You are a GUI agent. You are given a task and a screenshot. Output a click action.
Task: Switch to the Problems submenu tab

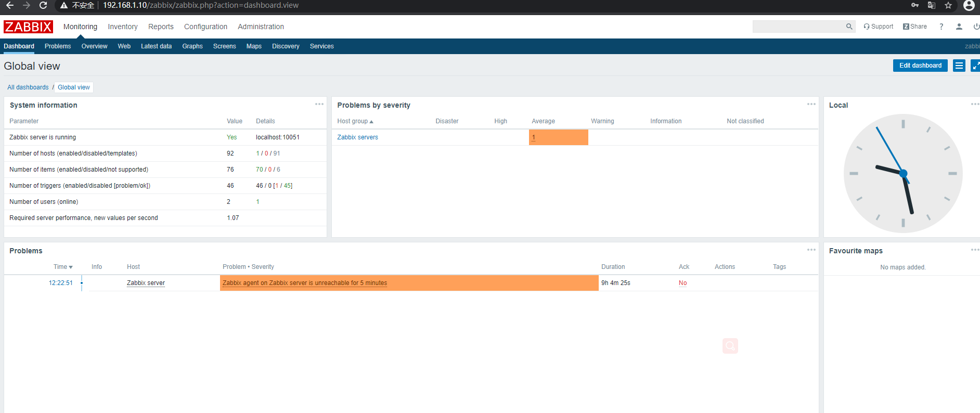[x=58, y=46]
